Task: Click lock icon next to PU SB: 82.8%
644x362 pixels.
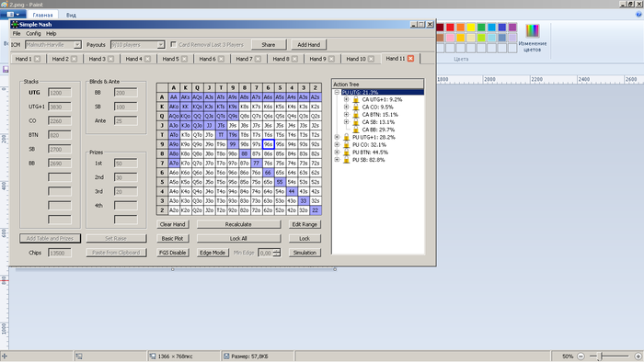Action: coord(346,160)
